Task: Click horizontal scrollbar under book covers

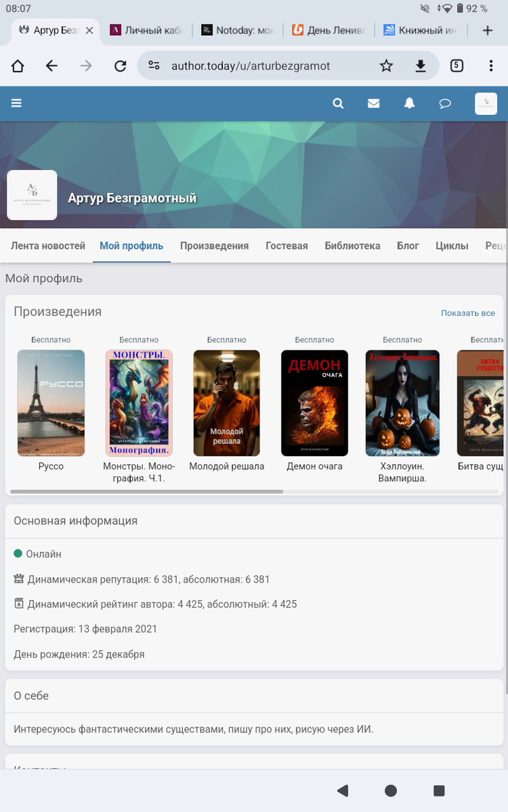Action: (146, 491)
